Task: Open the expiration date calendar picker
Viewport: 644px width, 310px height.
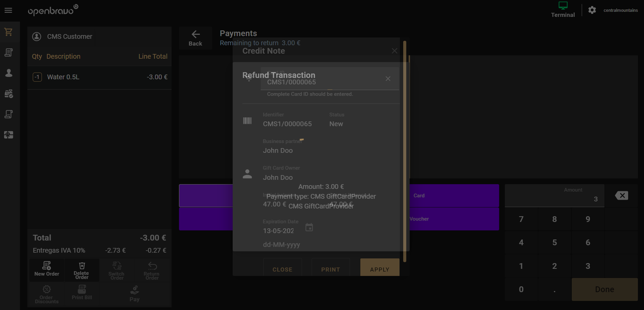Action: tap(309, 227)
